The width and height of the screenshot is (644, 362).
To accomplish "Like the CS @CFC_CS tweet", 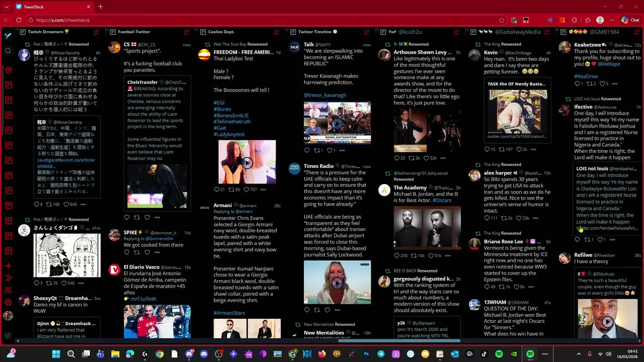I will (147, 217).
